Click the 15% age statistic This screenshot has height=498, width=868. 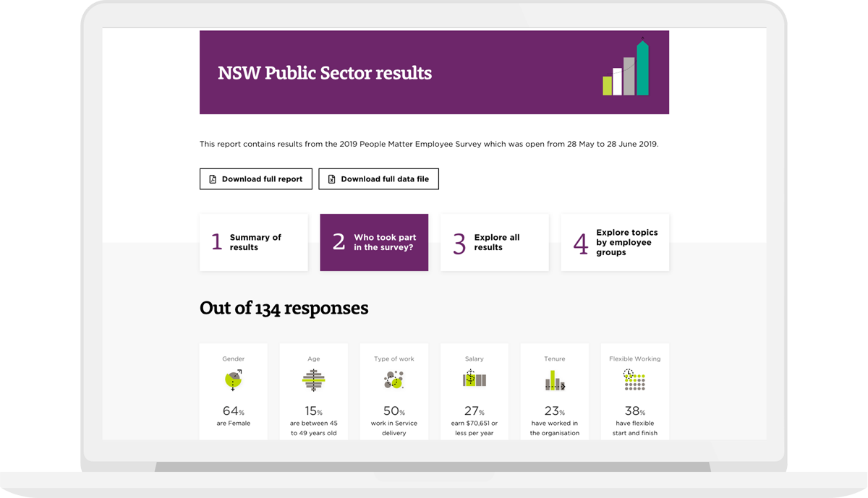314,411
